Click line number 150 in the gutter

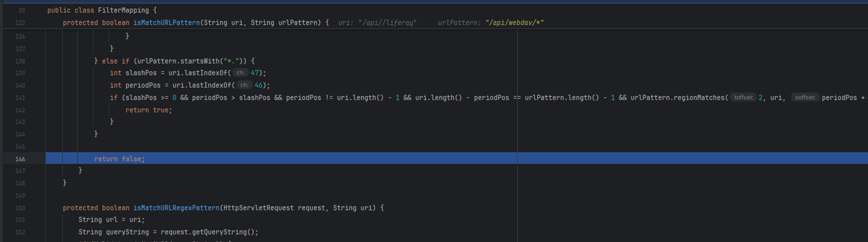coord(20,208)
